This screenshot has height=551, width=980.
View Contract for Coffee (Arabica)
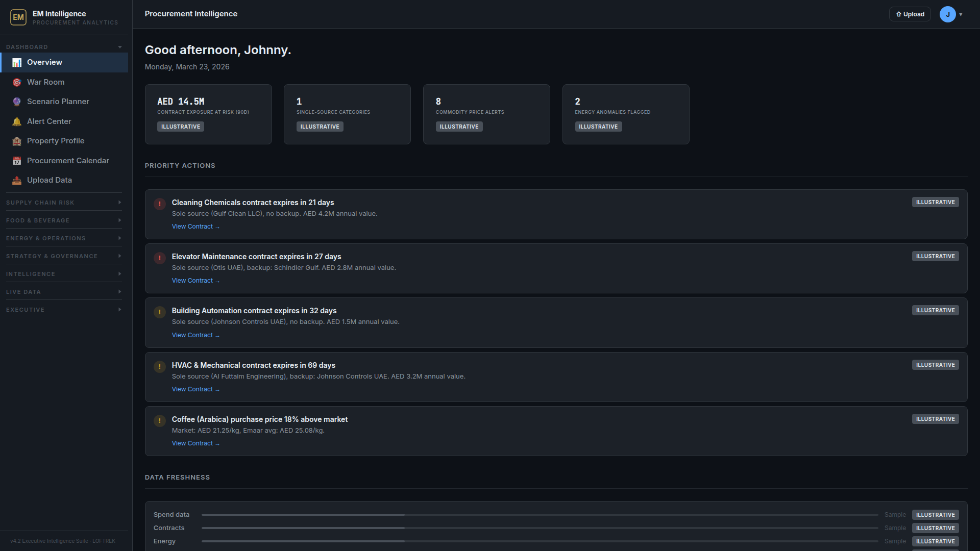click(195, 443)
